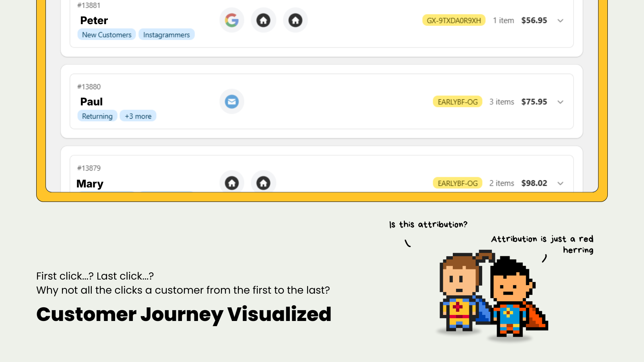
Task: Click the Customer Journey Visualized heading
Action: (184, 315)
